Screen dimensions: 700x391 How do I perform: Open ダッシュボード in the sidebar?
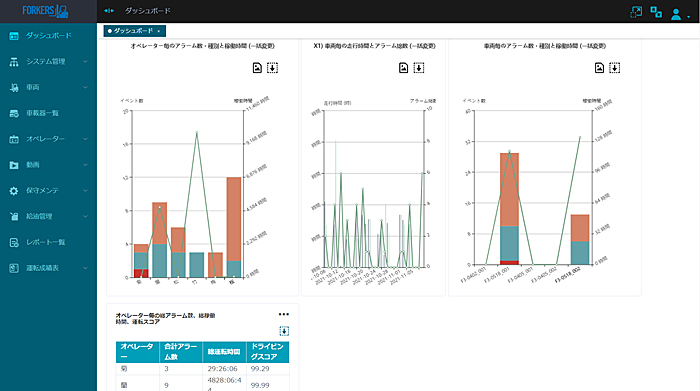point(48,36)
